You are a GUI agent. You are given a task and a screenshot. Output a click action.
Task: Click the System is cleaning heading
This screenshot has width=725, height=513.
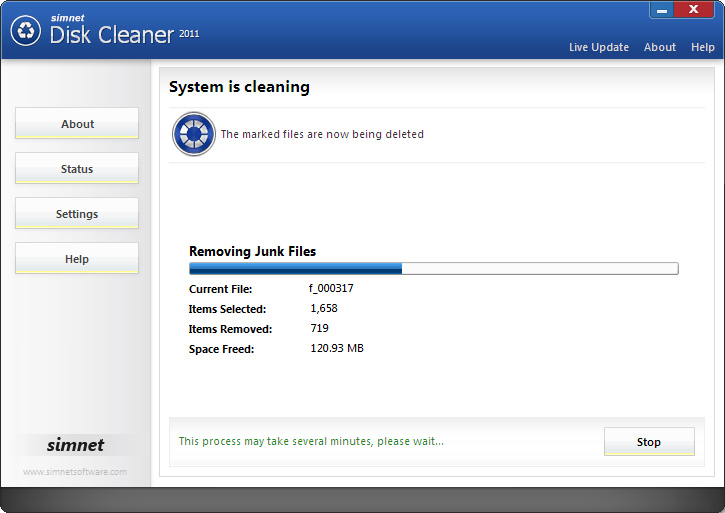(x=239, y=87)
